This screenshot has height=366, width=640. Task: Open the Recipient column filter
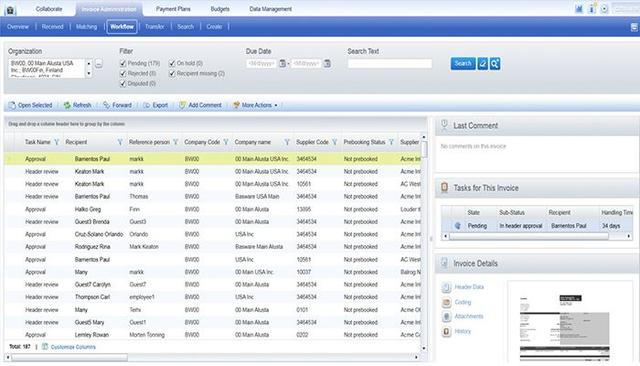120,142
